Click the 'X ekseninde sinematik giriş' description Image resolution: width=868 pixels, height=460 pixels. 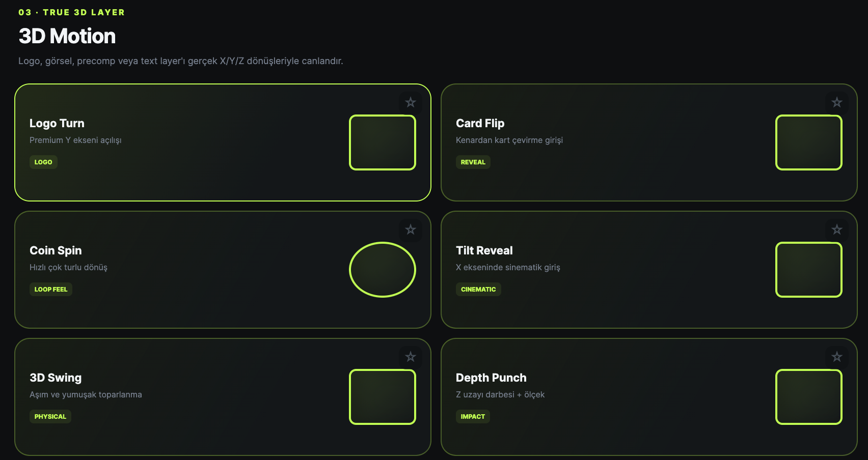click(x=508, y=267)
